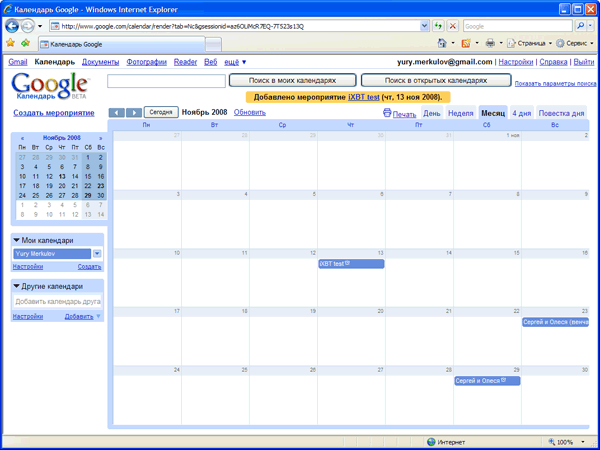The width and height of the screenshot is (600, 450).
Task: Click the green Refresh page icon
Action: [x=438, y=26]
